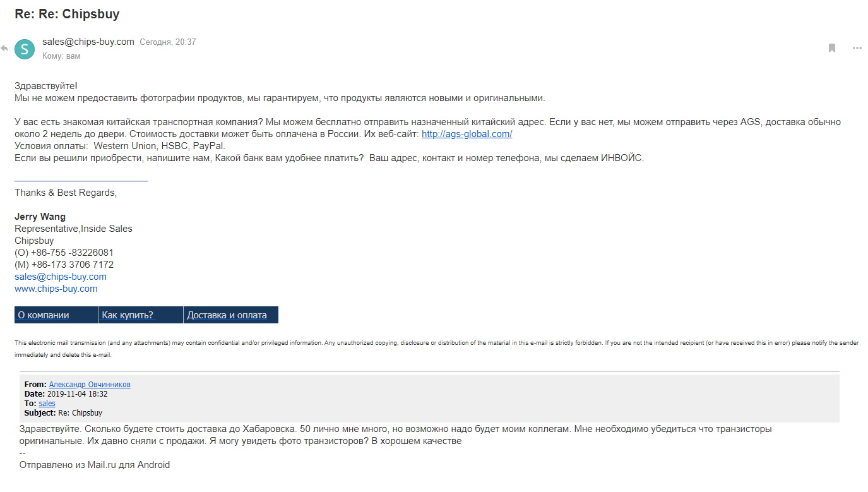The image size is (868, 492).
Task: Click sender address sales@chips-buy.com in the header
Action: pos(88,42)
